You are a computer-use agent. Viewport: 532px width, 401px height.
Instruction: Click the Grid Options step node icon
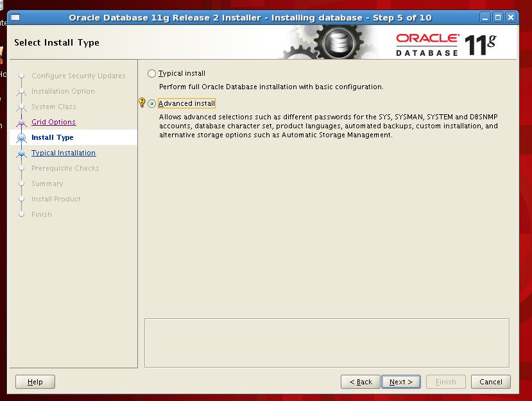coord(21,123)
